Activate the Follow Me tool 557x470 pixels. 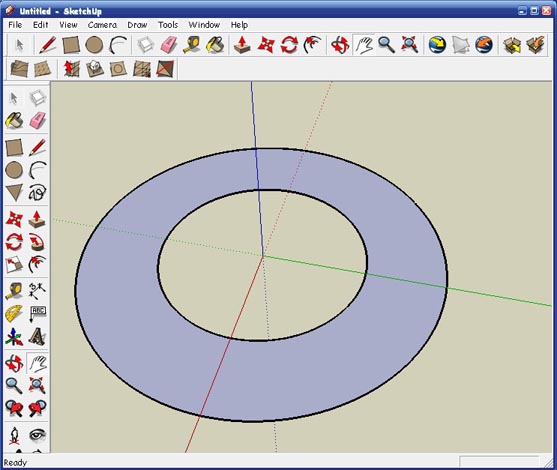click(x=37, y=242)
